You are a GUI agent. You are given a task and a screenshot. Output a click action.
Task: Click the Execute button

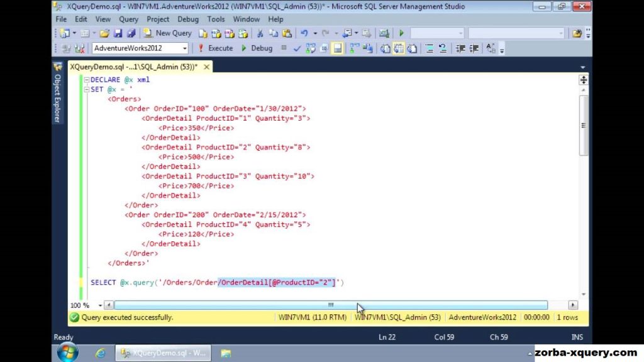tap(215, 48)
